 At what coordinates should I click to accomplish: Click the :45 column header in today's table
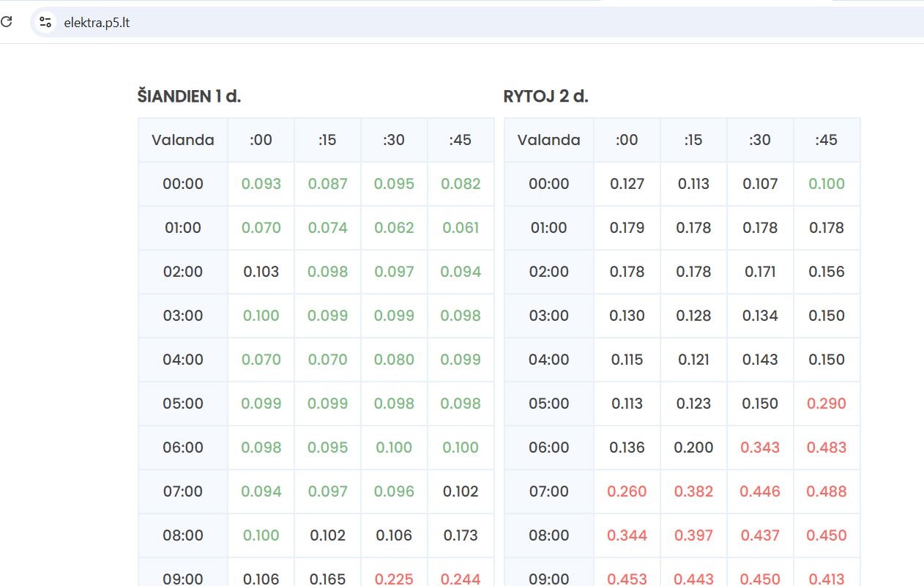point(461,140)
